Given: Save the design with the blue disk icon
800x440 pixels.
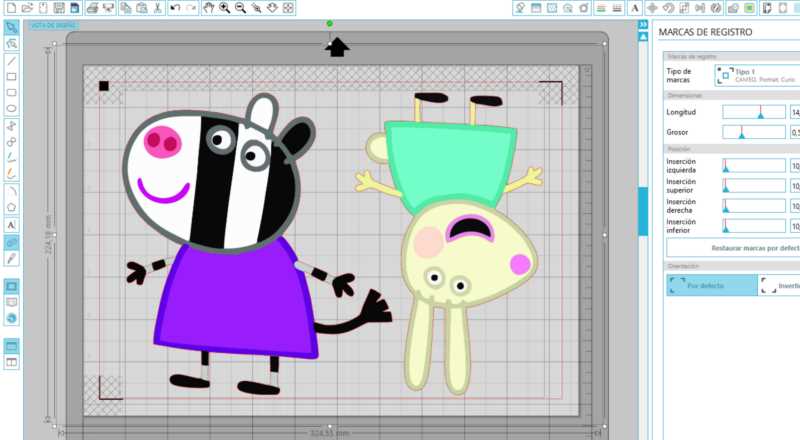Looking at the screenshot, I should point(75,8).
